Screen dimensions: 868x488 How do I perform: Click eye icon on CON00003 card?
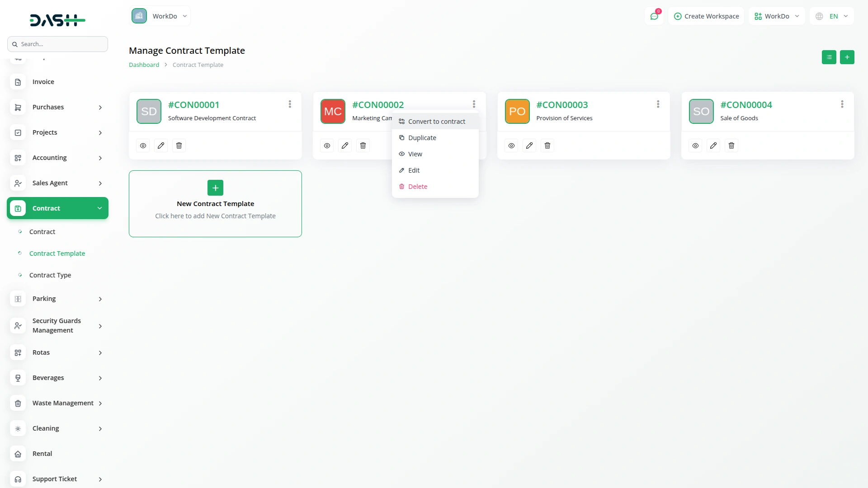tap(511, 145)
